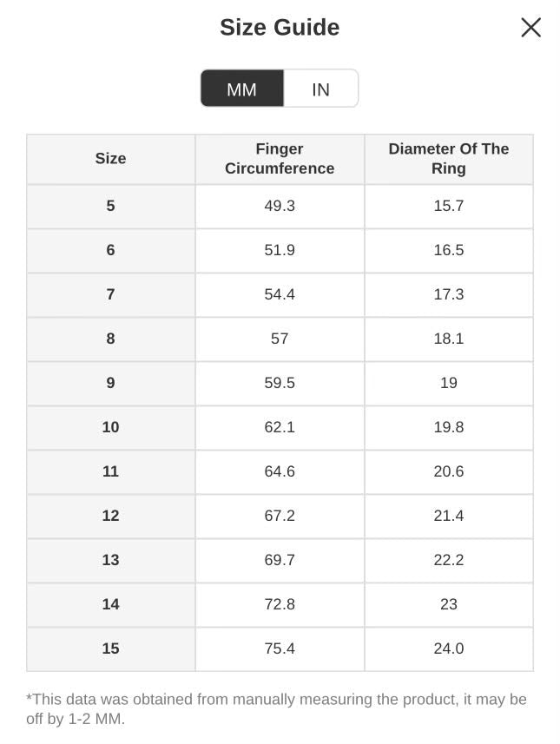The image size is (560, 744).
Task: Select the size 5 row label
Action: pyautogui.click(x=110, y=207)
